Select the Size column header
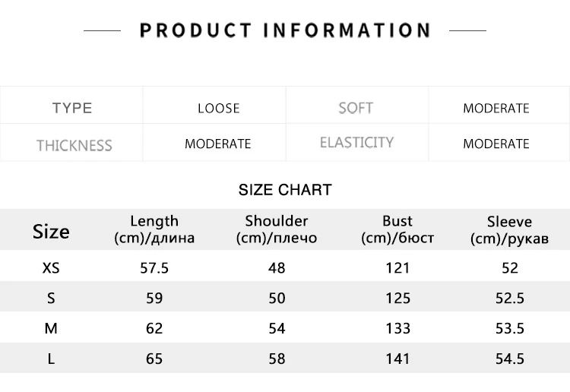Viewport: 570px width, 392px height. click(51, 232)
